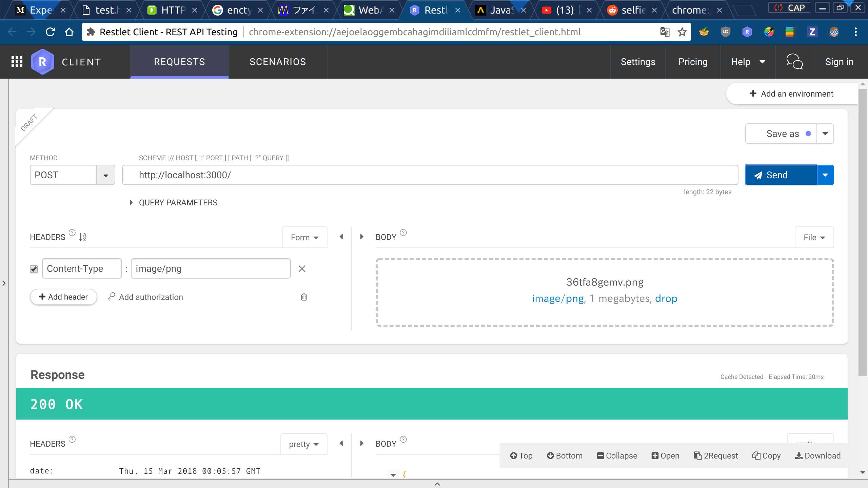Click the chat feedback bubble icon near Sign in
The height and width of the screenshot is (488, 868).
coord(794,62)
